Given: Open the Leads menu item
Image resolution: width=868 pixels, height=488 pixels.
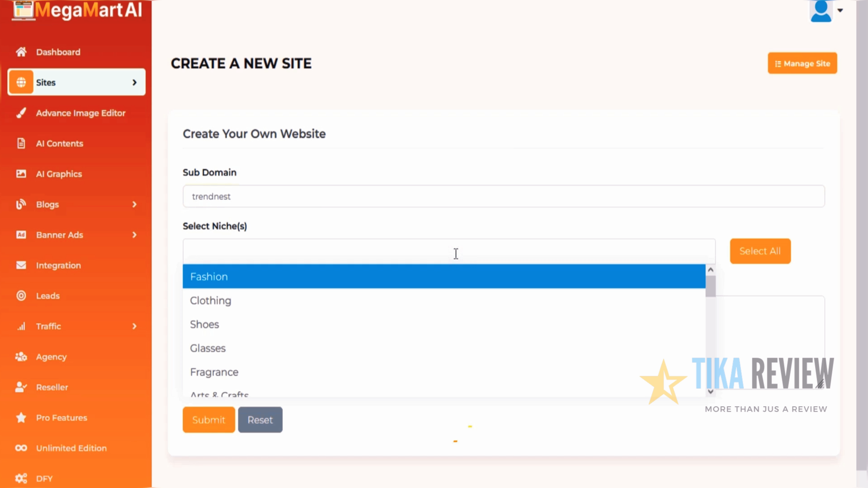Looking at the screenshot, I should (47, 296).
